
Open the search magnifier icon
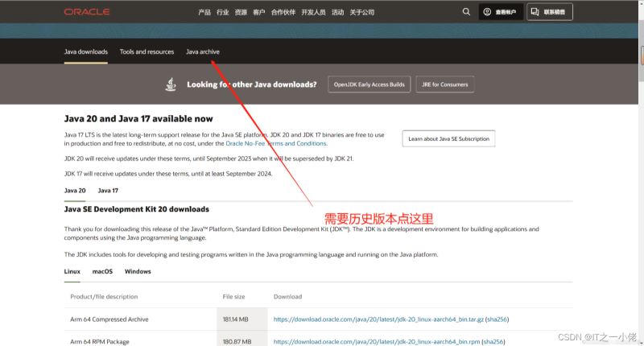click(466, 12)
